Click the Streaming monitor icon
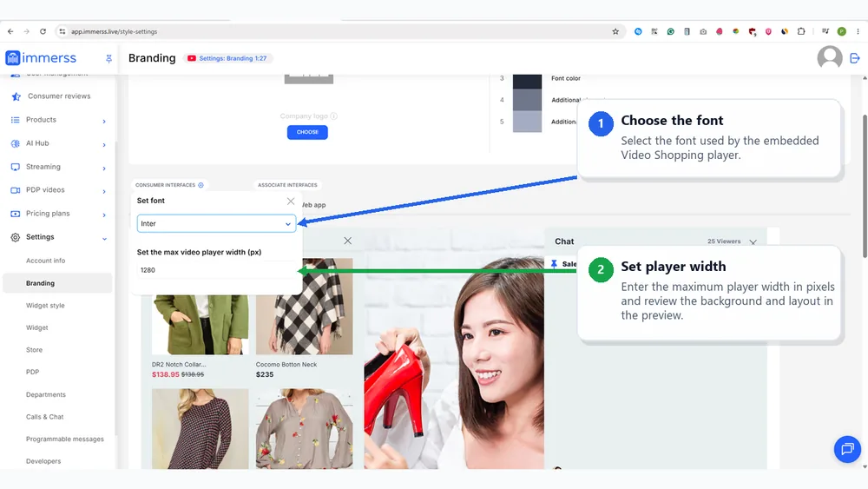This screenshot has height=489, width=868. [x=15, y=167]
